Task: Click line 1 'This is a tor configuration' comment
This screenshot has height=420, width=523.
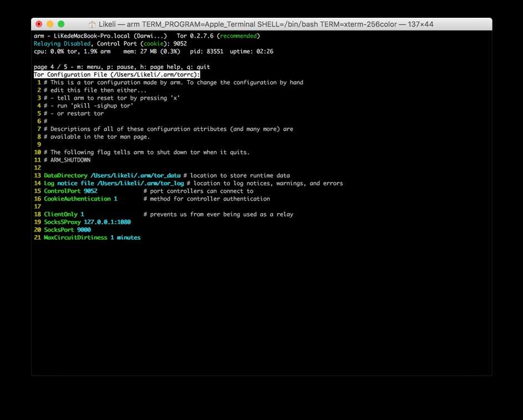Action: 173,83
